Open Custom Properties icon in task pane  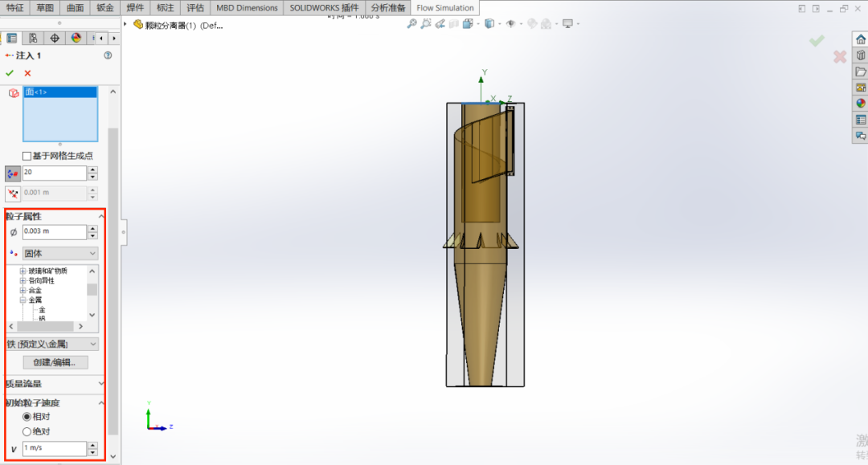860,120
